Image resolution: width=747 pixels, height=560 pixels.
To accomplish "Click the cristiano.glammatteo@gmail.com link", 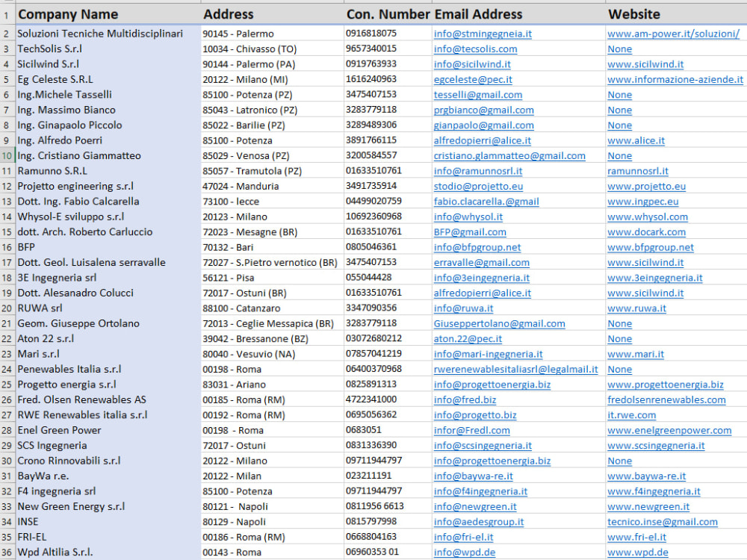I will click(509, 156).
